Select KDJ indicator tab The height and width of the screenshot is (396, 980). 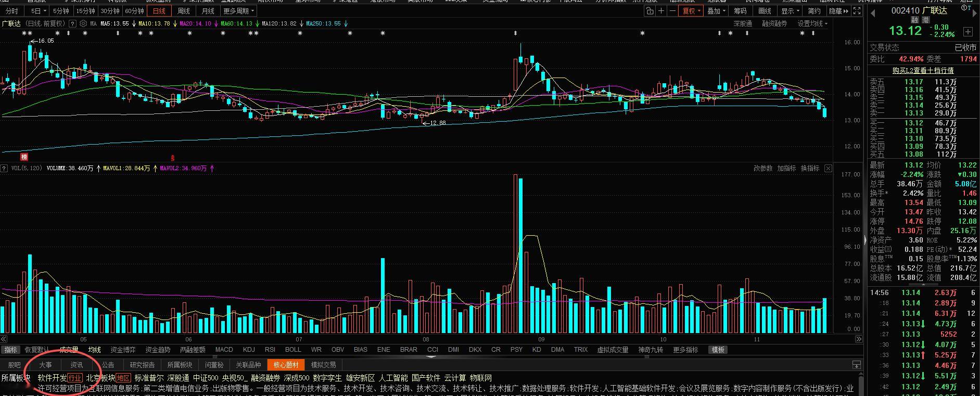[x=249, y=350]
